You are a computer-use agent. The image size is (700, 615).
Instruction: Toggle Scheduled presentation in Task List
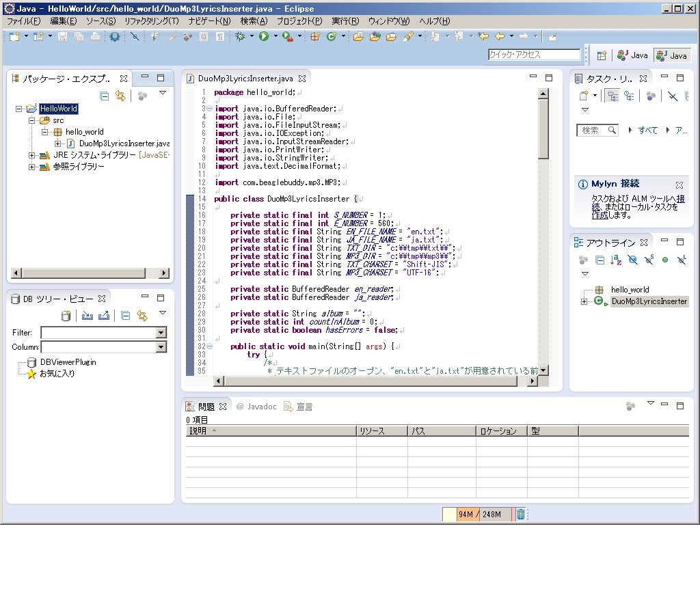point(629,96)
